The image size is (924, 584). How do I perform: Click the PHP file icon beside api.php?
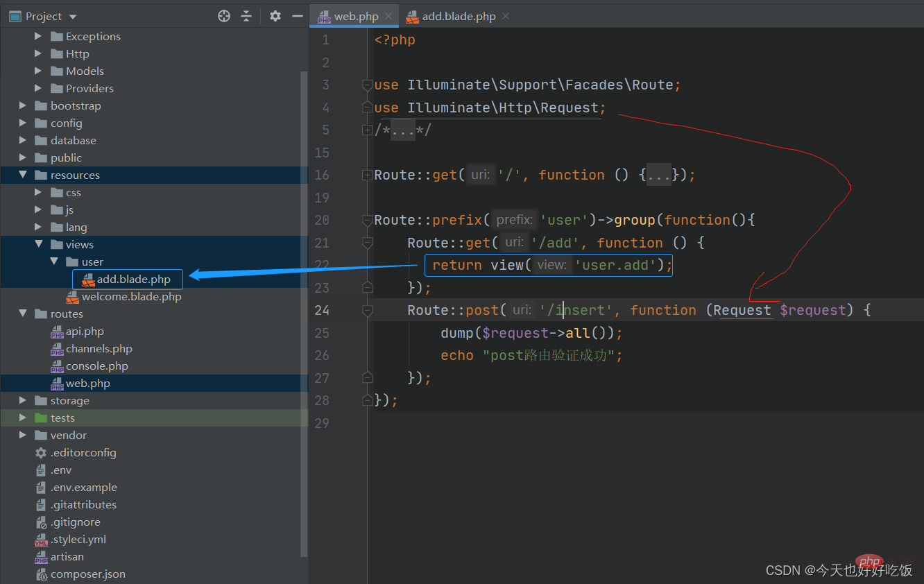(57, 332)
